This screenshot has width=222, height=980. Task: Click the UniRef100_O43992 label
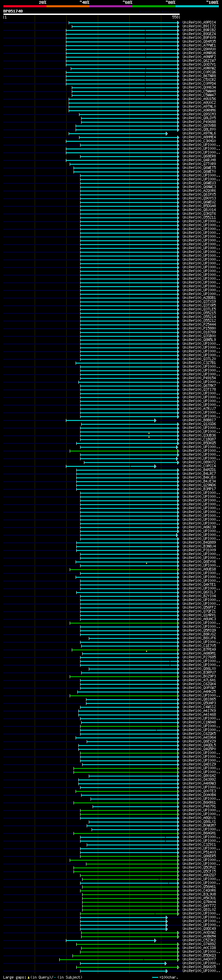point(199,779)
